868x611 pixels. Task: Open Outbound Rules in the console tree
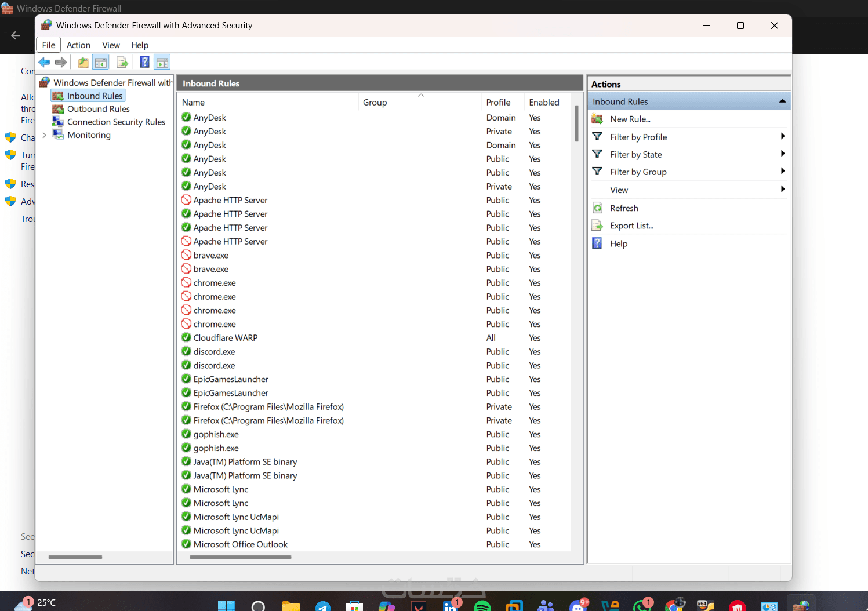(x=98, y=109)
